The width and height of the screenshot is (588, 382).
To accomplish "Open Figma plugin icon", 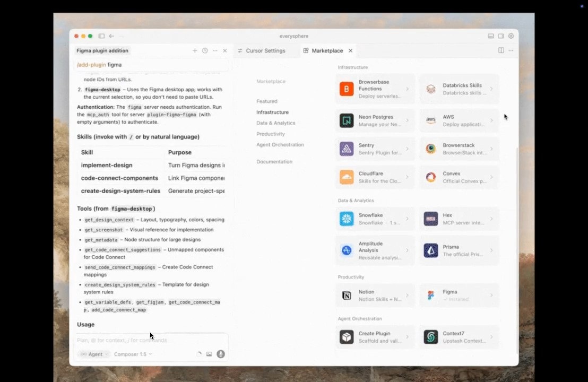I will [x=431, y=296].
